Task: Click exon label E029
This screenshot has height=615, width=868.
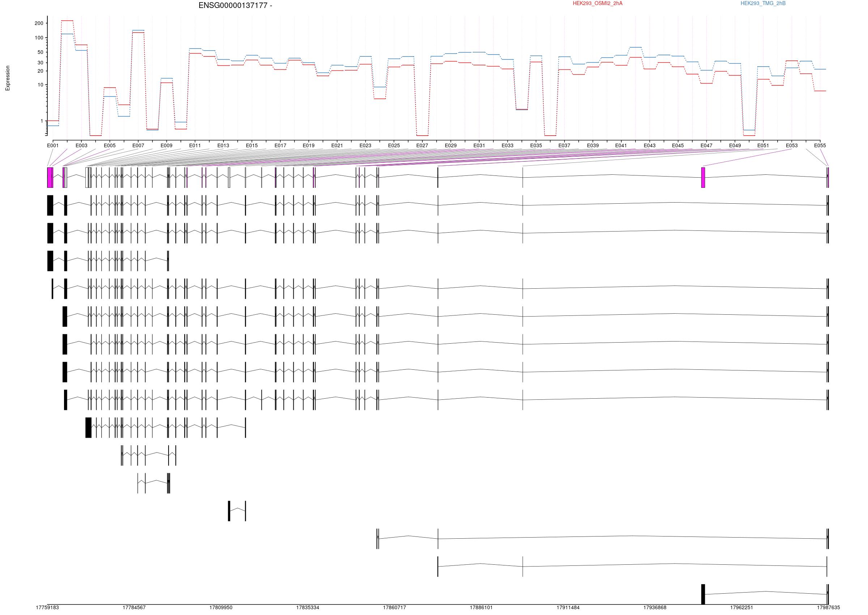Action: click(451, 145)
